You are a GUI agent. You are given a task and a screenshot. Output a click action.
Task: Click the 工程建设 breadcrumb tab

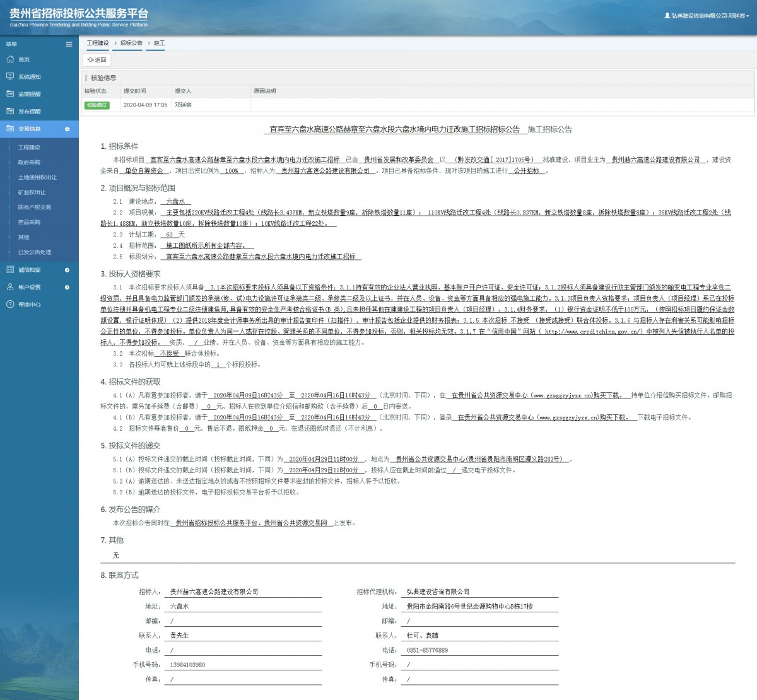point(98,43)
